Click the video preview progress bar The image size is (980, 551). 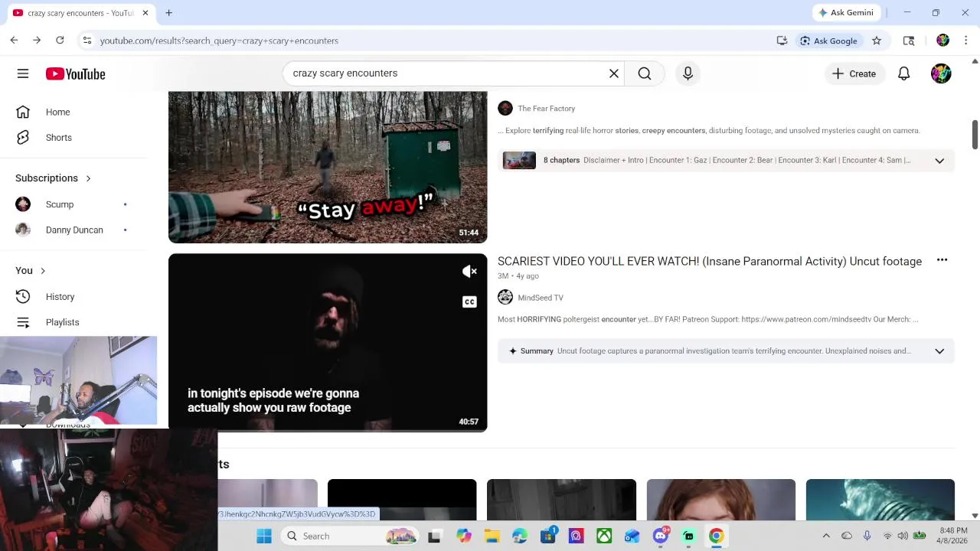point(328,430)
